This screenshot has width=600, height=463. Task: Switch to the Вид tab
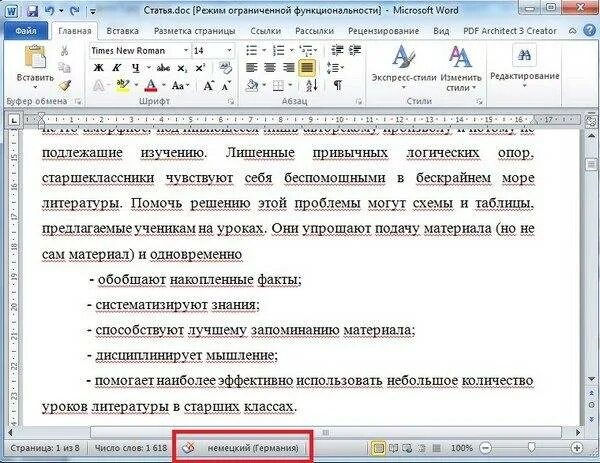(441, 31)
